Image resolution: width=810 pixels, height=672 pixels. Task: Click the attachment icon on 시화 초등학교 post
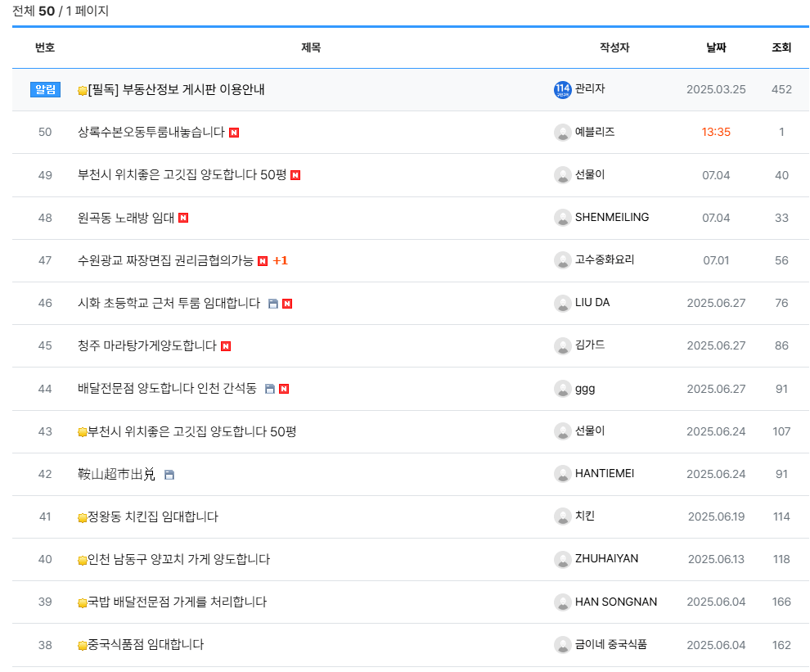coord(273,304)
